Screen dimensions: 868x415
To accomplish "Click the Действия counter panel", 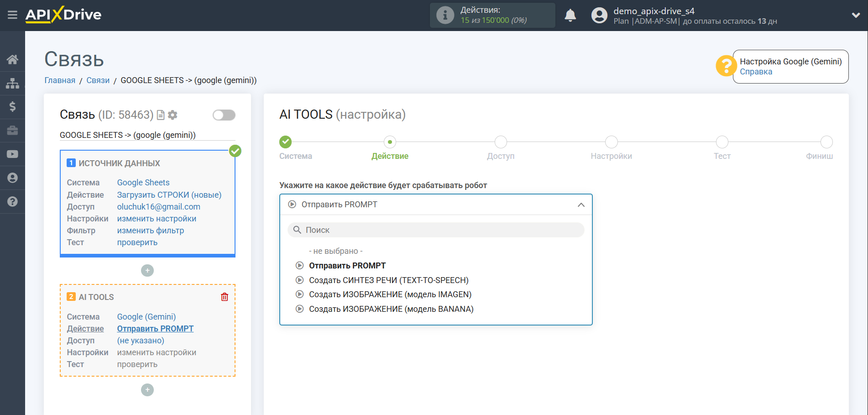I will point(492,15).
